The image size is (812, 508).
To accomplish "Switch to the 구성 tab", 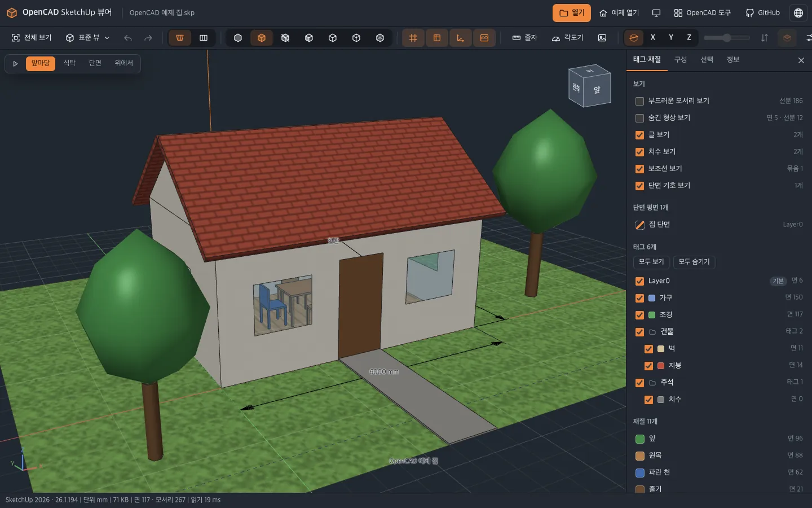I will (x=681, y=60).
